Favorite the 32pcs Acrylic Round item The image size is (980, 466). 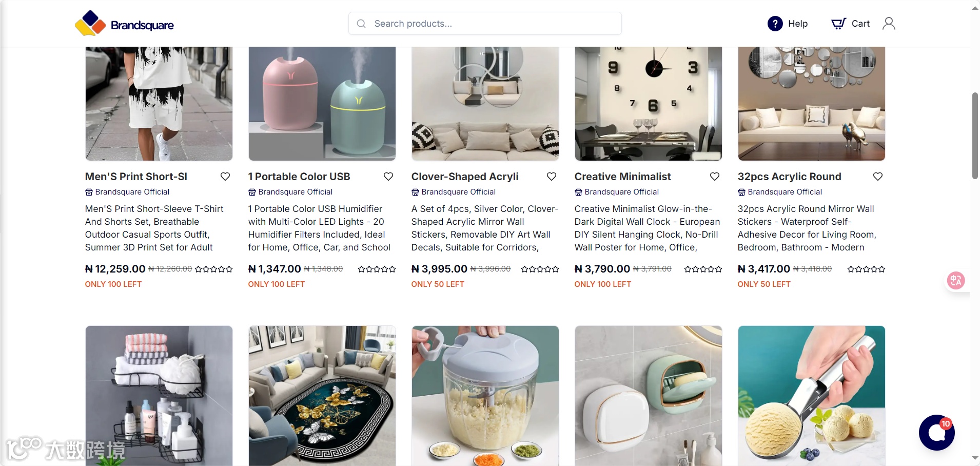coord(878,177)
